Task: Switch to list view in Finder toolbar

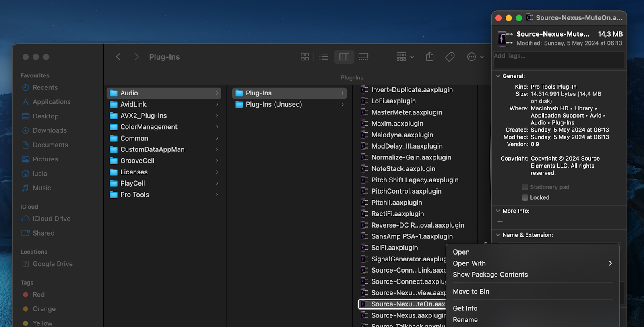Action: click(x=324, y=57)
